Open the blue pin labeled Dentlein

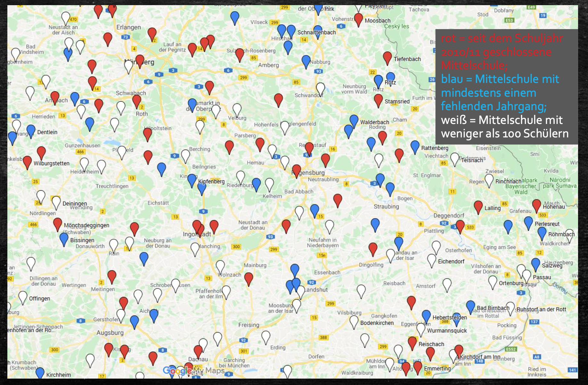[31, 131]
